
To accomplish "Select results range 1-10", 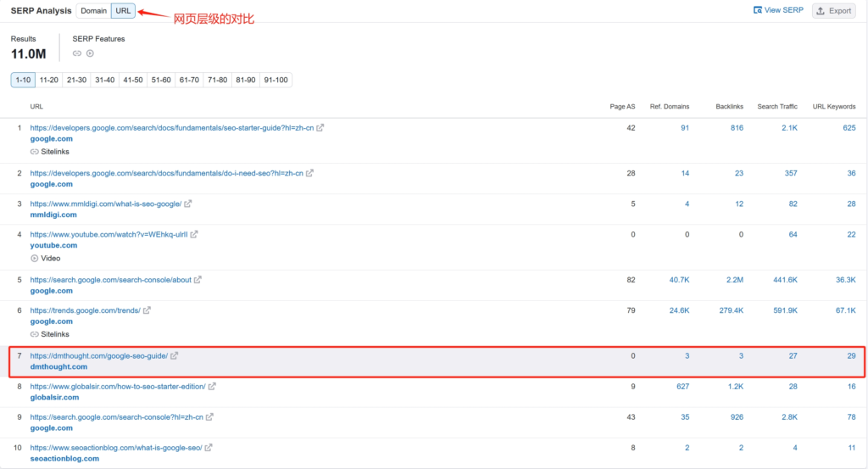I will pos(23,80).
